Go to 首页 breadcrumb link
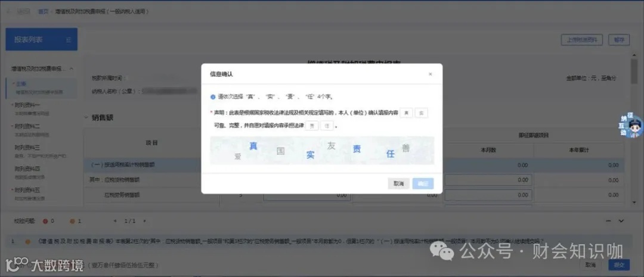644x277 pixels. 43,11
